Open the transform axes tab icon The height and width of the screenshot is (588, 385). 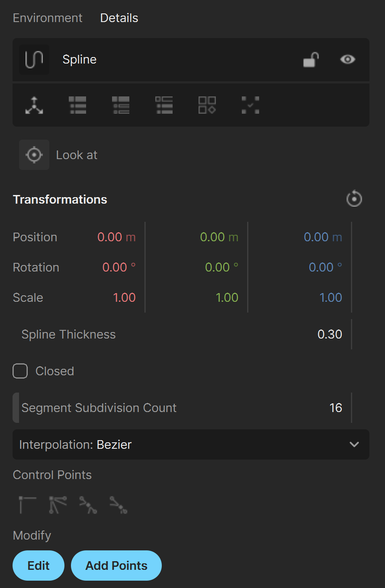[x=34, y=105]
